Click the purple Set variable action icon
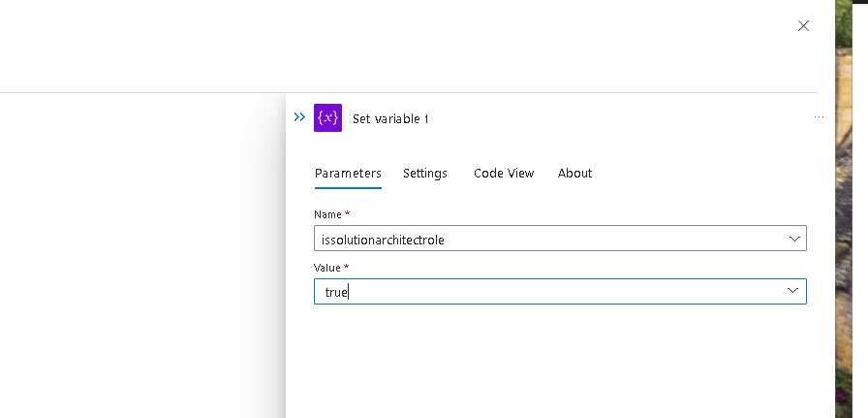 click(x=327, y=117)
